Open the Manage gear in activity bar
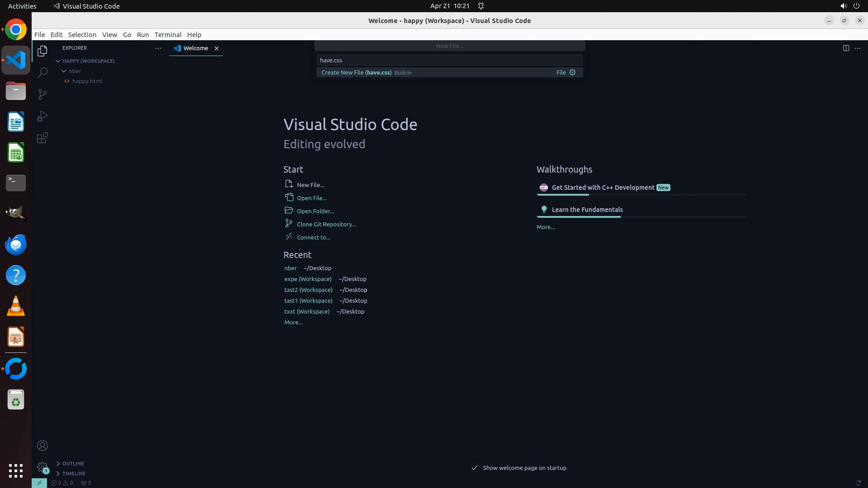This screenshot has width=868, height=488. click(x=42, y=467)
